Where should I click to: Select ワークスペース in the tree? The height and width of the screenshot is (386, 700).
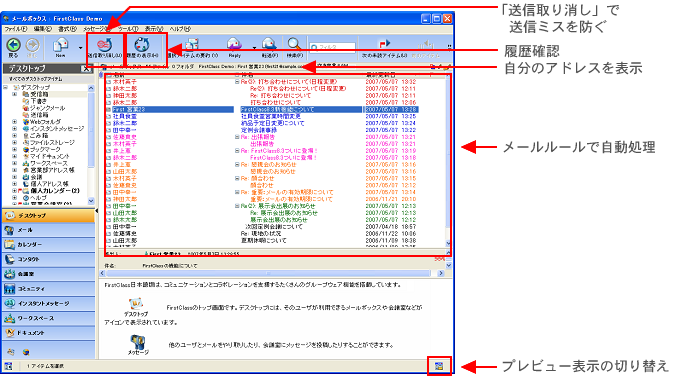(48, 163)
